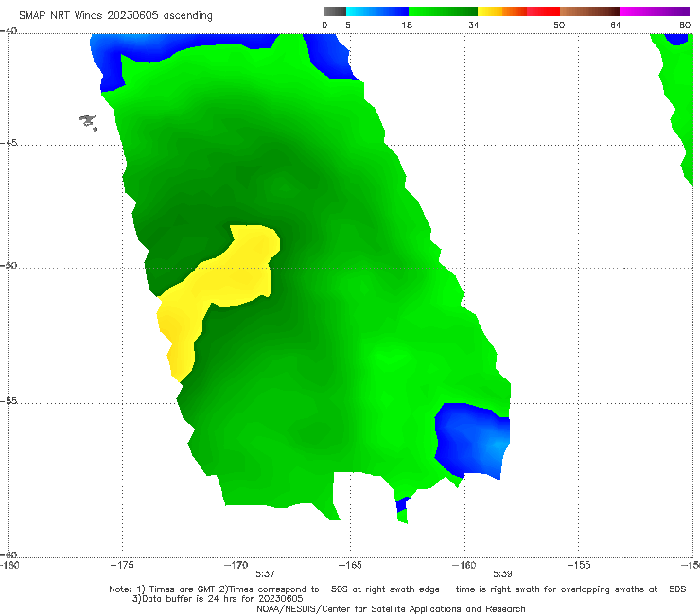Click the swath time label '5:39'
Screen dimensions: 700x615
pos(502,574)
